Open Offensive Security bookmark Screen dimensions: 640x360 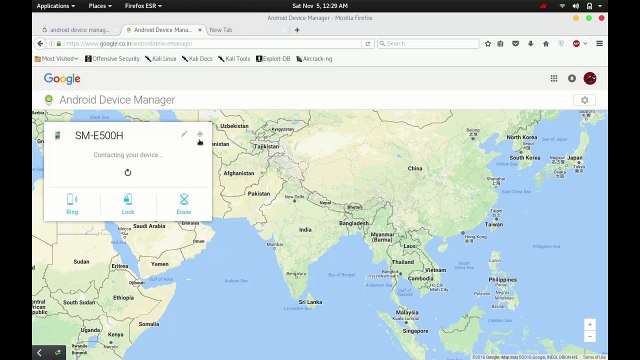[112, 59]
